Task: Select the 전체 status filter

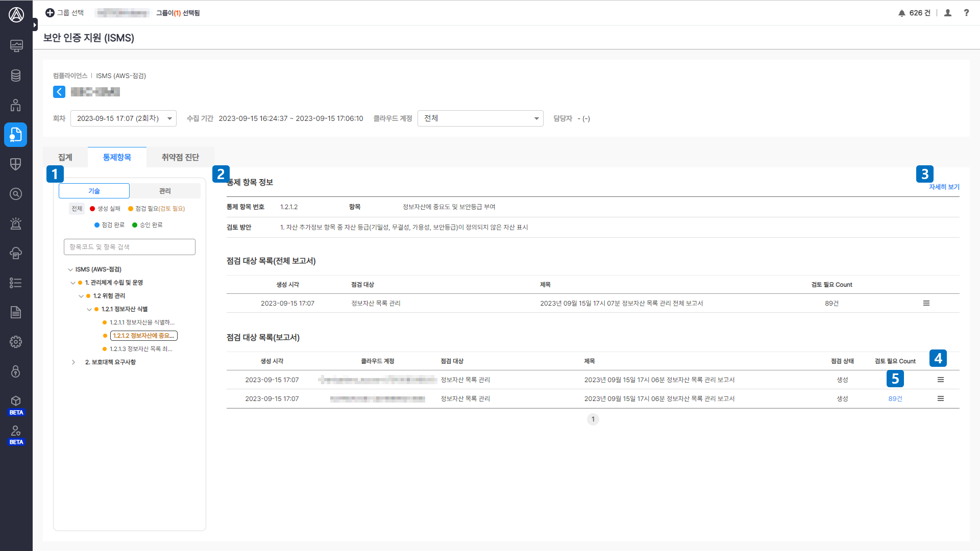Action: 77,209
